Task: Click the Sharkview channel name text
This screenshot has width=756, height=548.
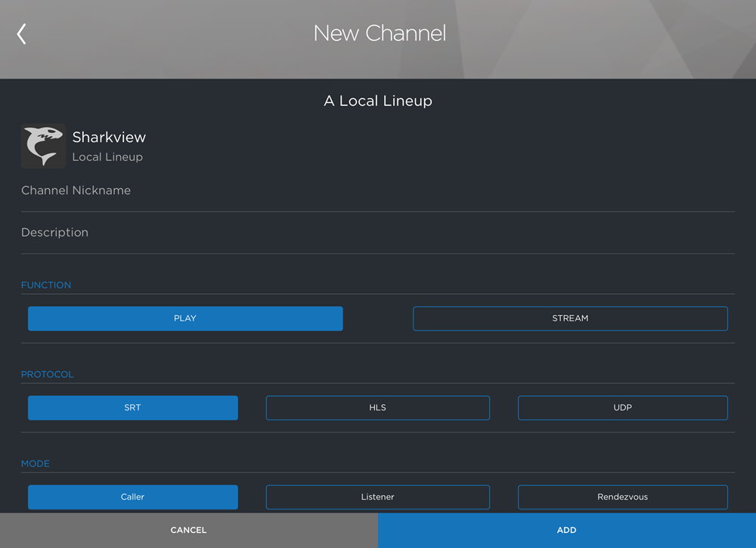Action: 109,138
